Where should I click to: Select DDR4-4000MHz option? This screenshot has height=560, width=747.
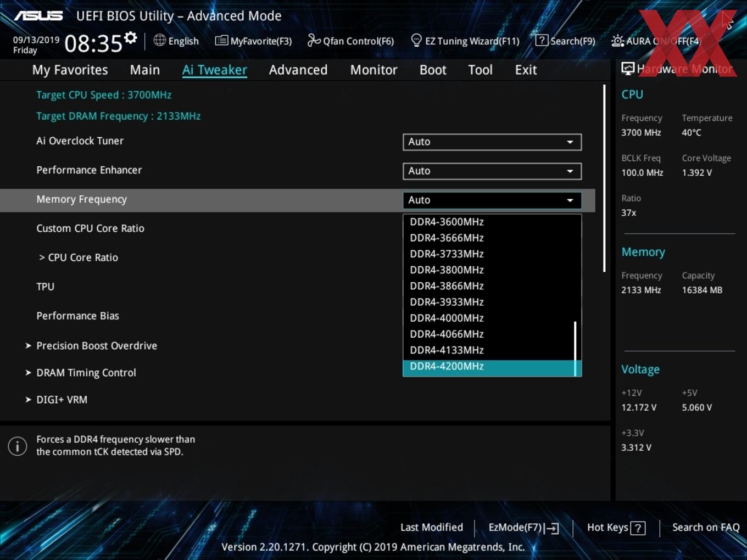[x=488, y=318]
